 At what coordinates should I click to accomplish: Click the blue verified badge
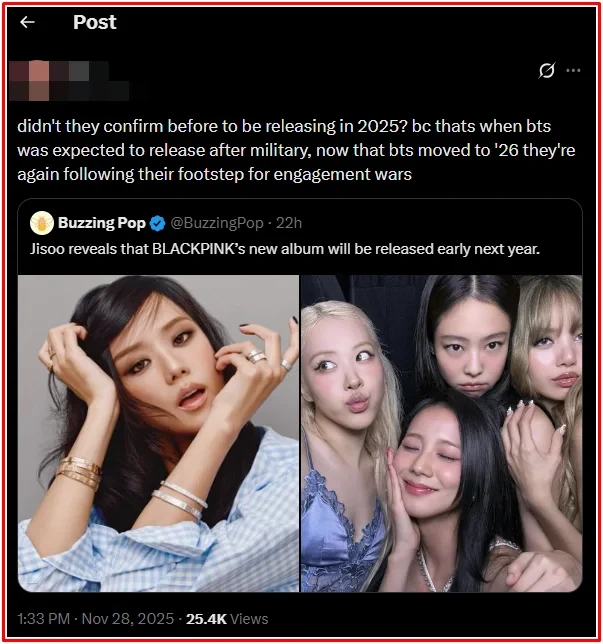pos(157,222)
